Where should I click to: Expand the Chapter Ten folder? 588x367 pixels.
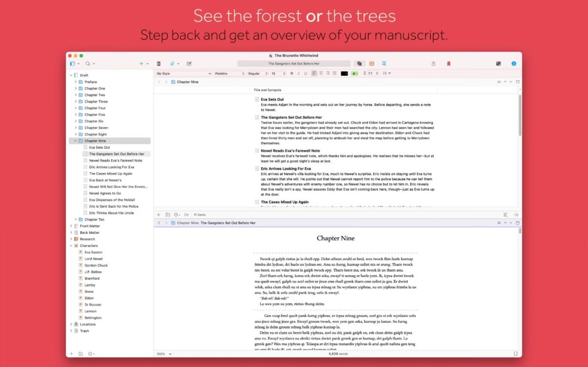pyautogui.click(x=77, y=219)
